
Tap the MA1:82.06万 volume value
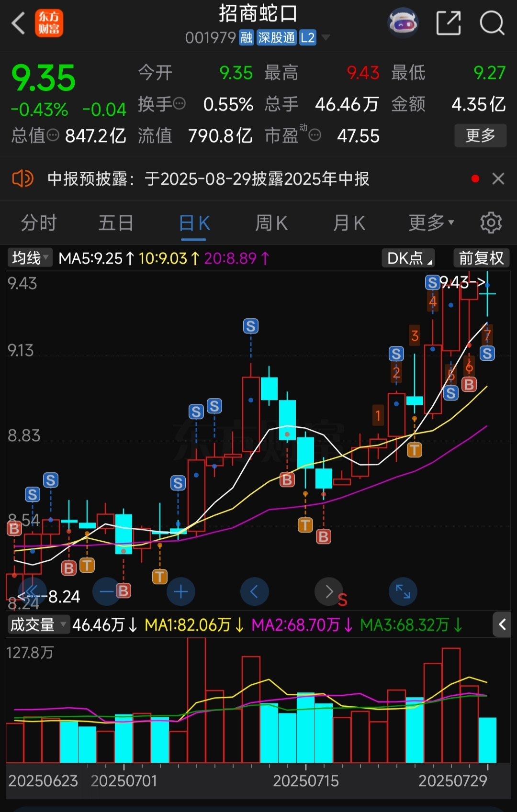click(188, 624)
